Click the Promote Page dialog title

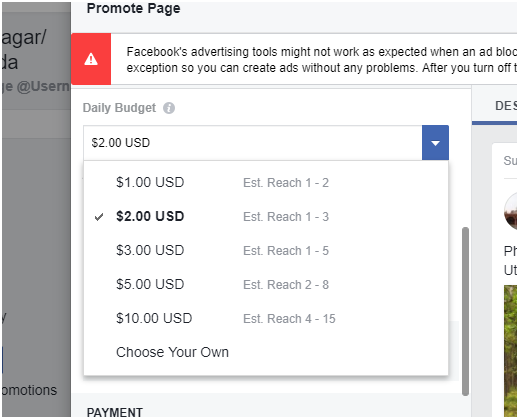133,9
